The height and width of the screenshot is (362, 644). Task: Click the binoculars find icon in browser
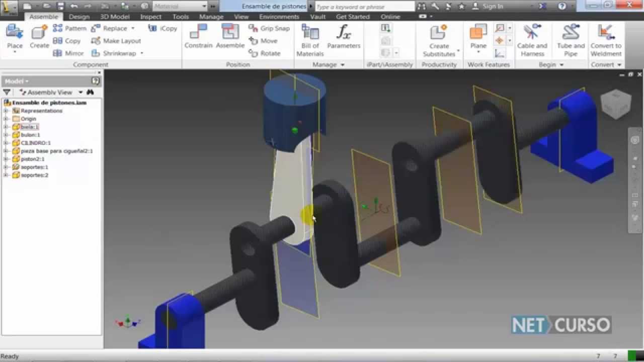tap(90, 93)
